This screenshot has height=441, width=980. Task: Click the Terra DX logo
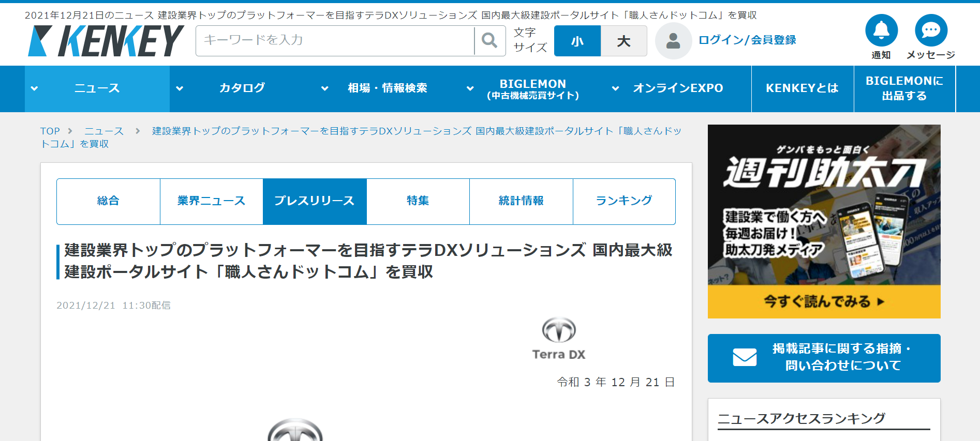pyautogui.click(x=559, y=339)
